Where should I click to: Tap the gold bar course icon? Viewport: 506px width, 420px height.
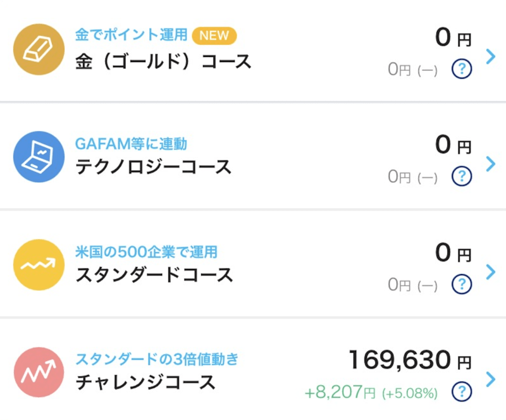39,49
